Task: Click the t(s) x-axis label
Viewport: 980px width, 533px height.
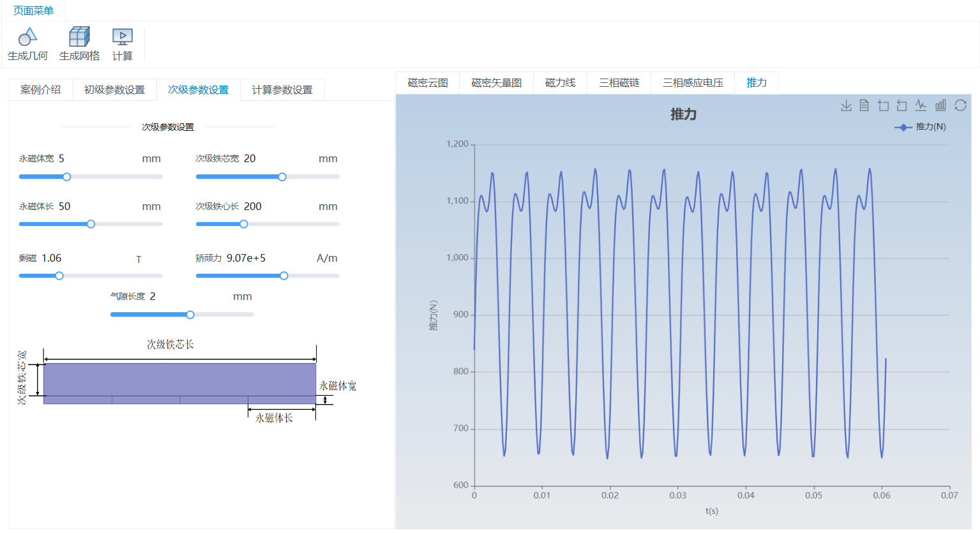Action: point(712,511)
